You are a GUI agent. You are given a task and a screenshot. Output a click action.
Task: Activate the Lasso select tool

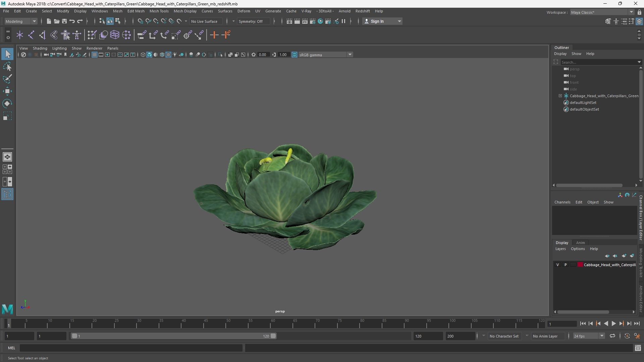click(7, 66)
